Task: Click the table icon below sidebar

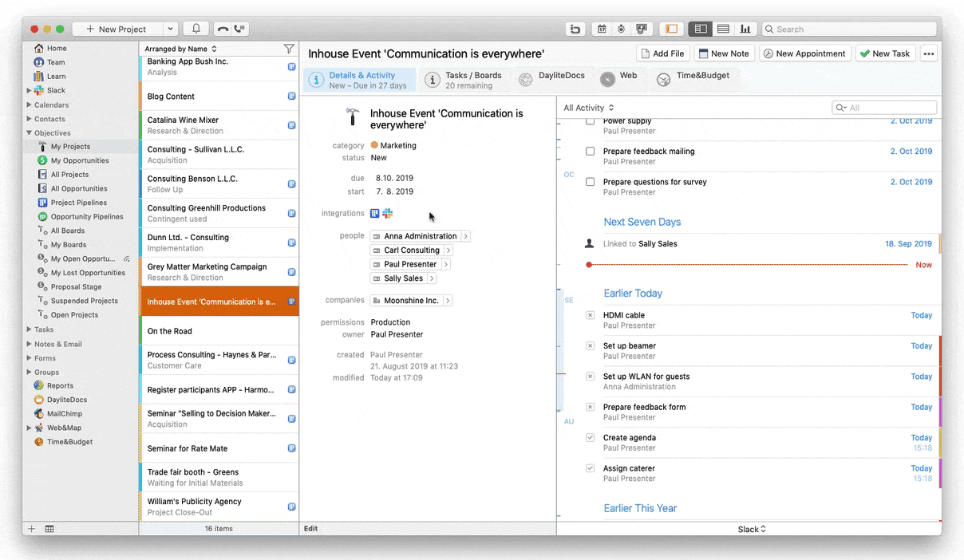Action: [49, 529]
